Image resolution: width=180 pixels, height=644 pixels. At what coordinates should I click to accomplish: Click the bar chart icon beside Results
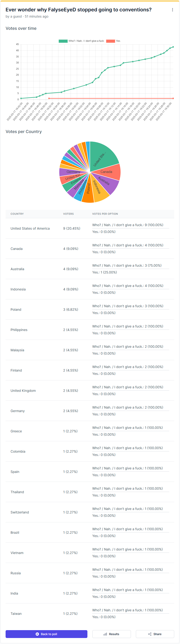pos(105,634)
